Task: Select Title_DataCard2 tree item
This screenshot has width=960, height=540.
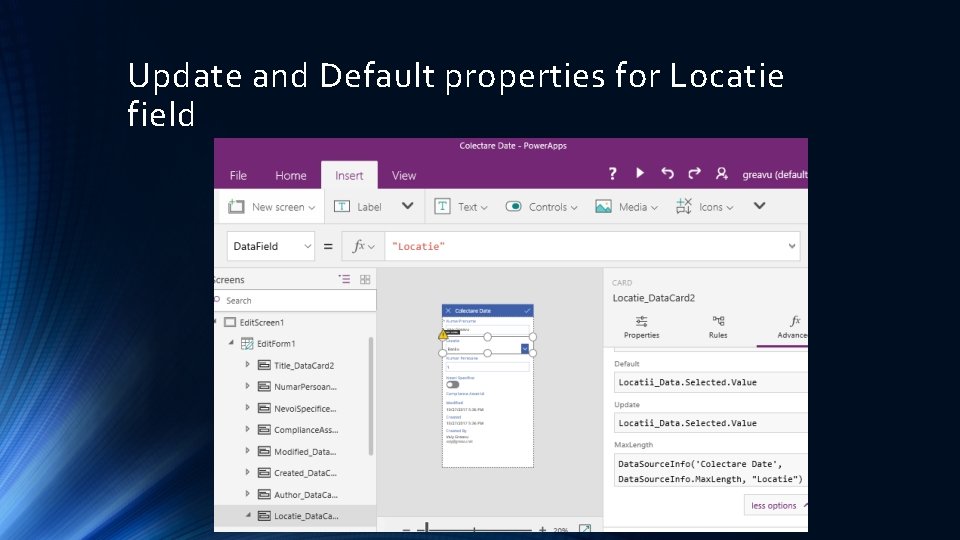Action: (304, 366)
